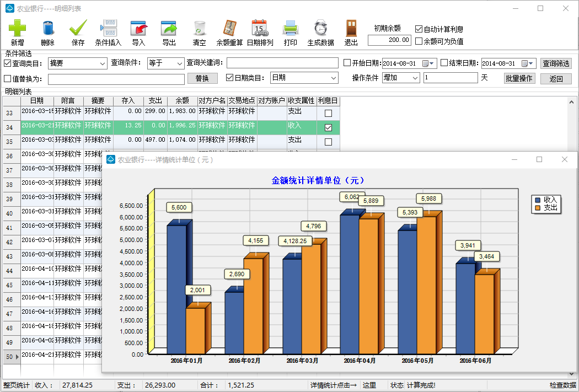579x392 pixels.
Task: Click the green plus 新增 icon
Action: 17,28
